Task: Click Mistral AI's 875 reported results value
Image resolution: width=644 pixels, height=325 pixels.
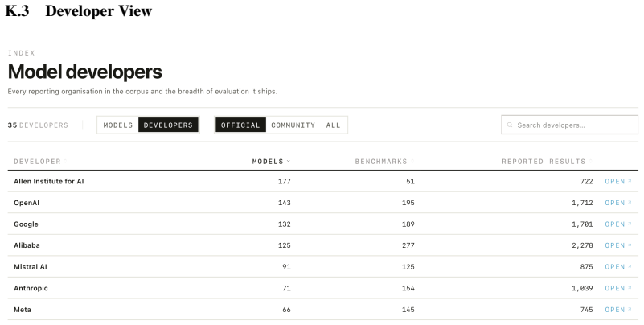Action: 586,266
